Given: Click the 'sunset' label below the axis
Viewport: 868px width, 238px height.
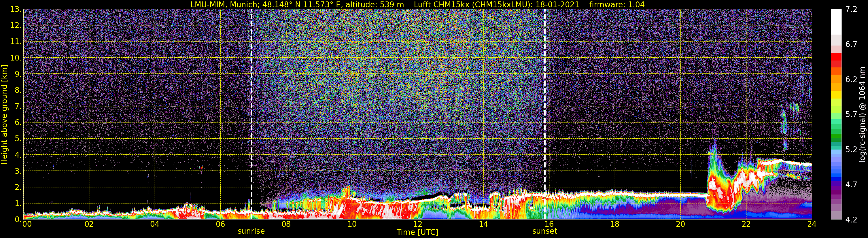Looking at the screenshot, I should pos(544,231).
